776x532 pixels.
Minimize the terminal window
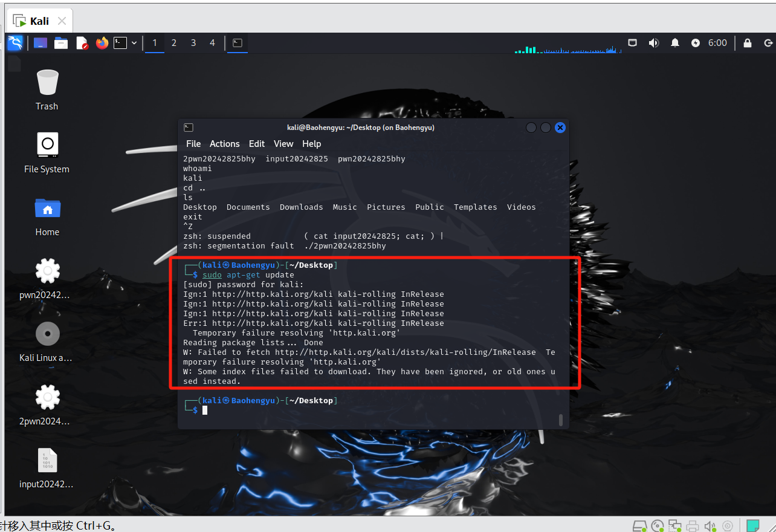tap(531, 128)
